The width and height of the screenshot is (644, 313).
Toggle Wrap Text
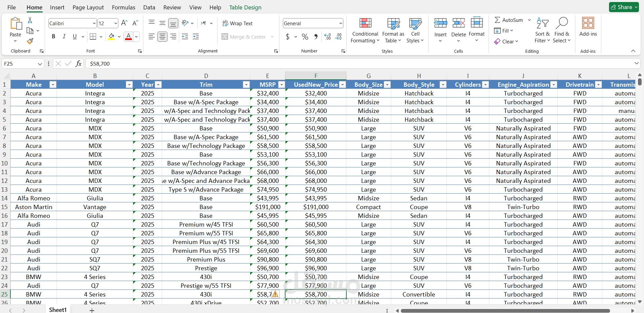pyautogui.click(x=237, y=23)
